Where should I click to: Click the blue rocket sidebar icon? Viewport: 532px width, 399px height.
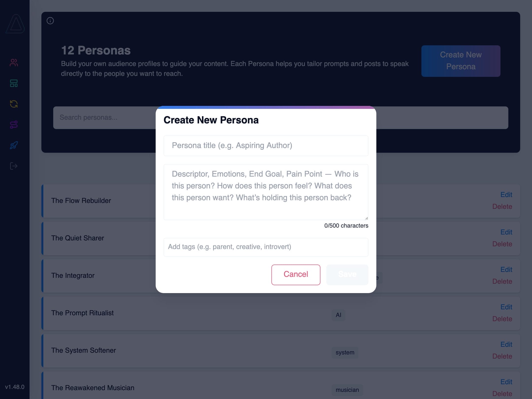tap(14, 145)
